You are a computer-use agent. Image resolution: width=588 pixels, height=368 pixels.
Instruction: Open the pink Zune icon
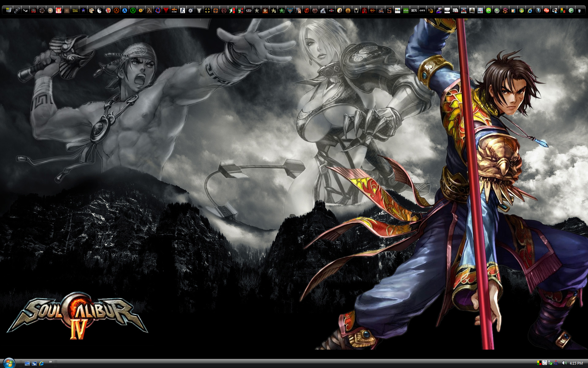505,10
